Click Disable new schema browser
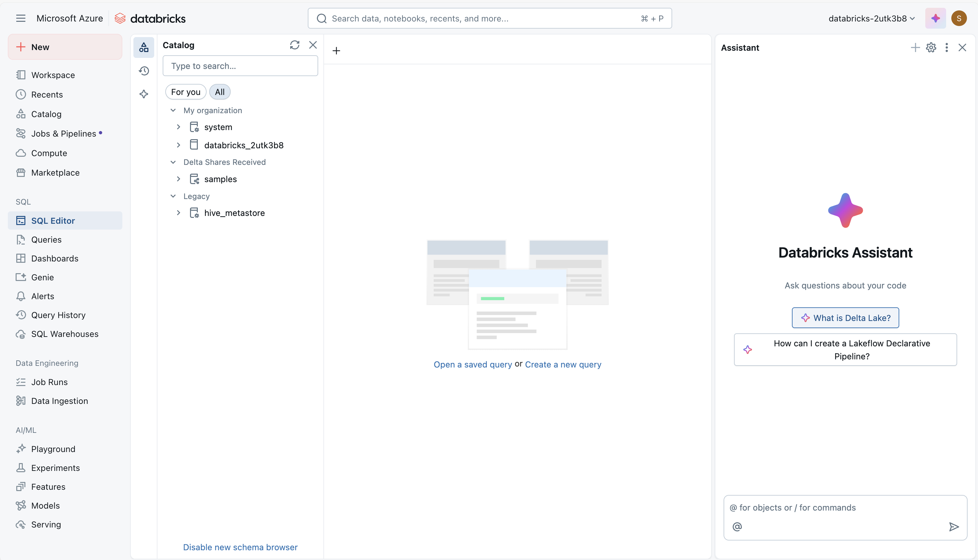The height and width of the screenshot is (560, 978). click(x=240, y=547)
